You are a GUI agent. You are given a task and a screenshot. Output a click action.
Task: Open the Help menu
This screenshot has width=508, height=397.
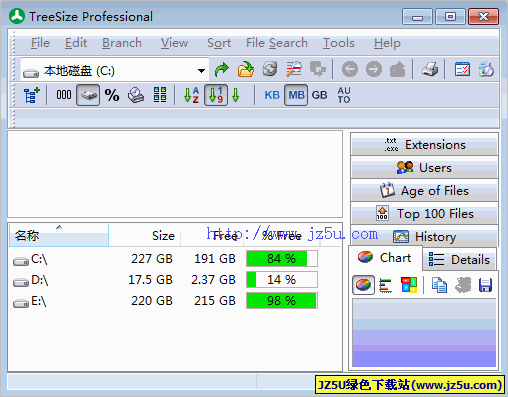tap(387, 43)
